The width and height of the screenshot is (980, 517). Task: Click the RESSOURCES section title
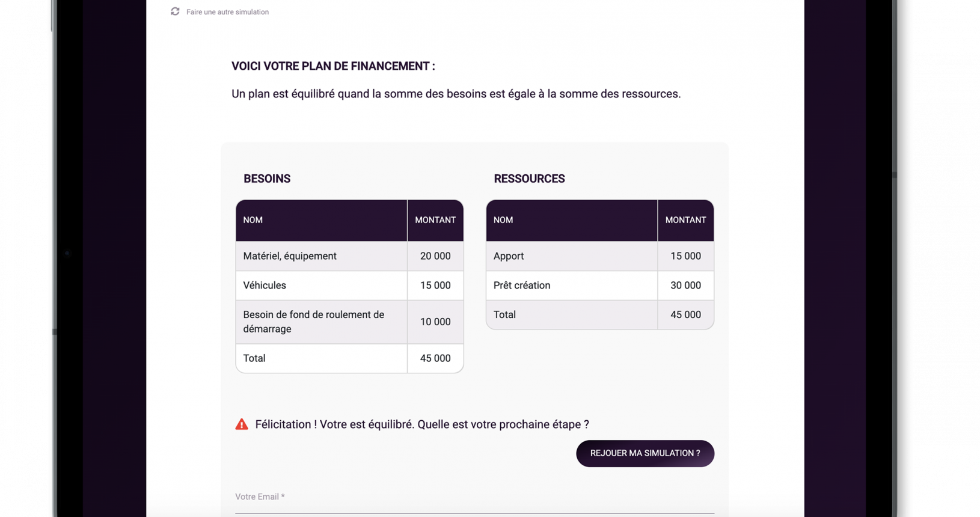click(x=529, y=179)
